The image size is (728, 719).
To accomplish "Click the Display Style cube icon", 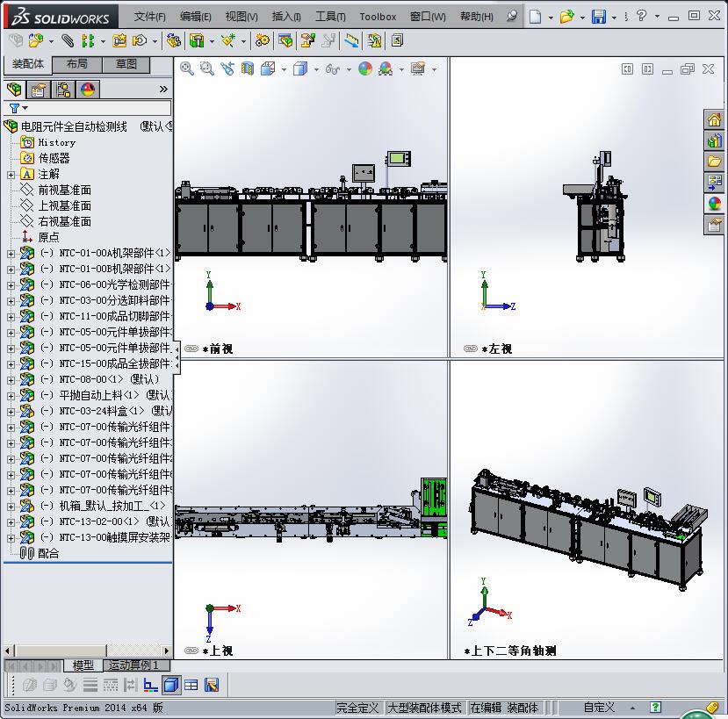I will tap(300, 69).
